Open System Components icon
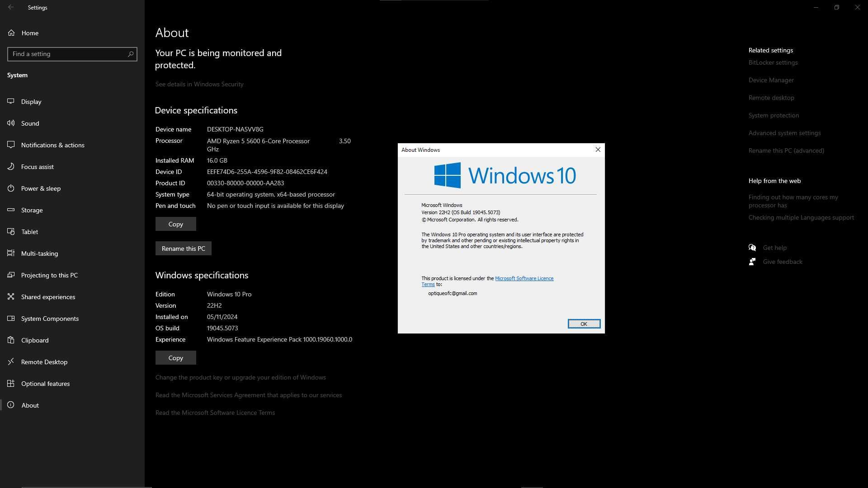 (11, 318)
